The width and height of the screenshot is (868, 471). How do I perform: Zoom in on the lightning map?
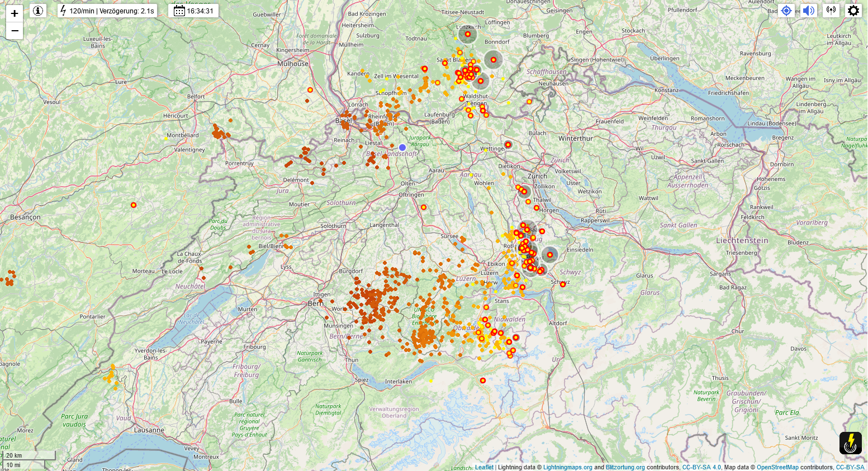tap(15, 13)
